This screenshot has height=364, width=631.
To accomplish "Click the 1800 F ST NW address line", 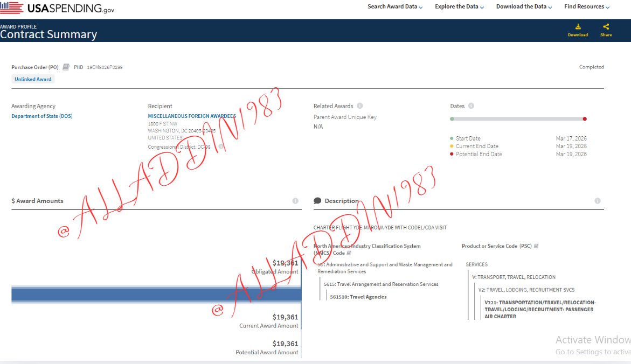I will (x=162, y=124).
